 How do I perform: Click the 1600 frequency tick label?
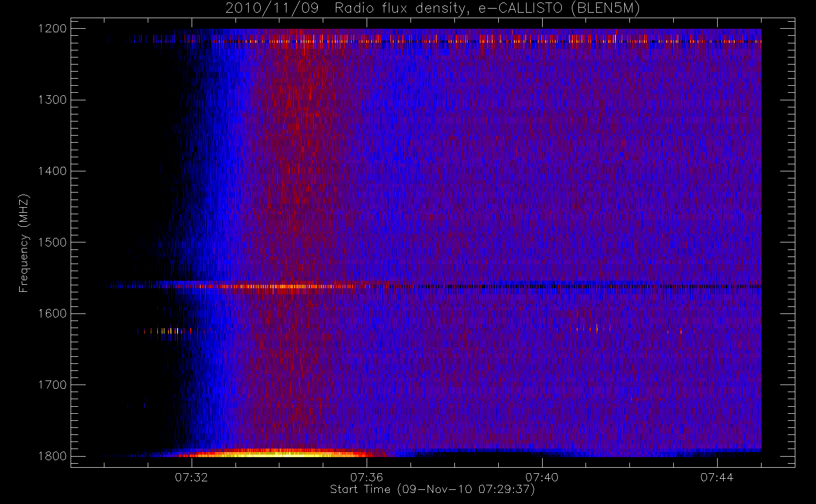point(52,313)
